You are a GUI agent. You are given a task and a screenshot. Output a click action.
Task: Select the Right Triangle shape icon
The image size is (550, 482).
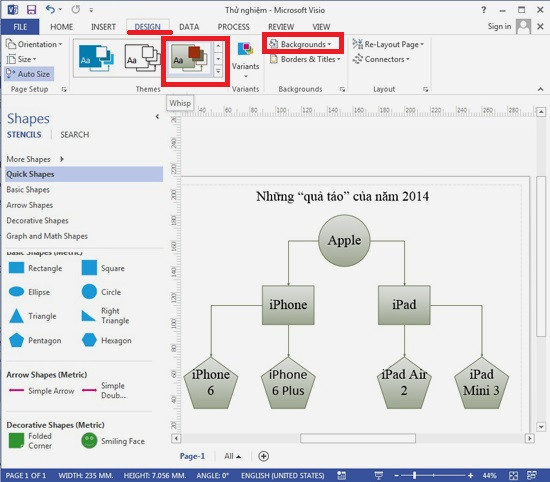[88, 316]
